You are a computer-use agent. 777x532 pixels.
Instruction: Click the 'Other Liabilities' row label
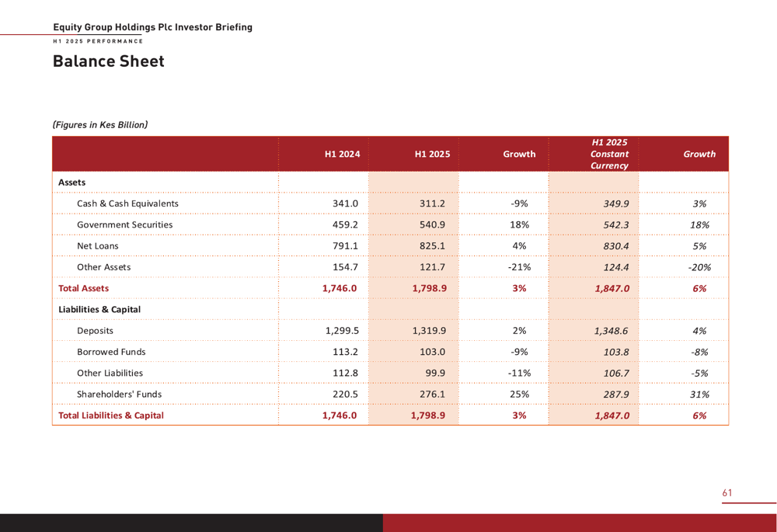110,374
